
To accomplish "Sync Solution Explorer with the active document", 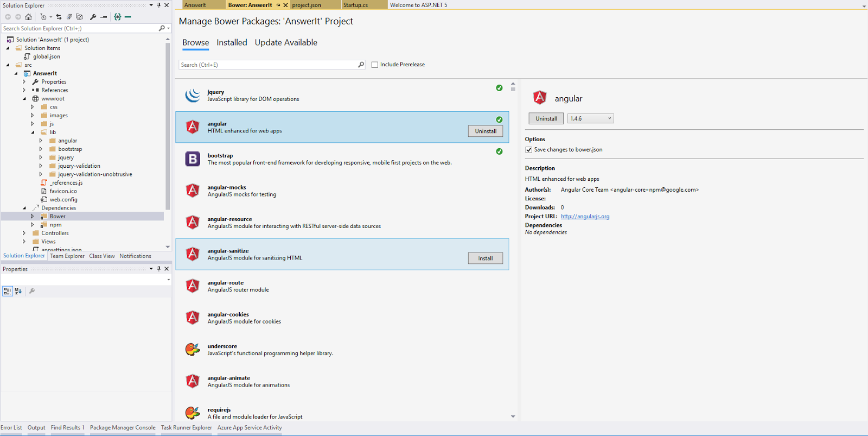I will 59,17.
